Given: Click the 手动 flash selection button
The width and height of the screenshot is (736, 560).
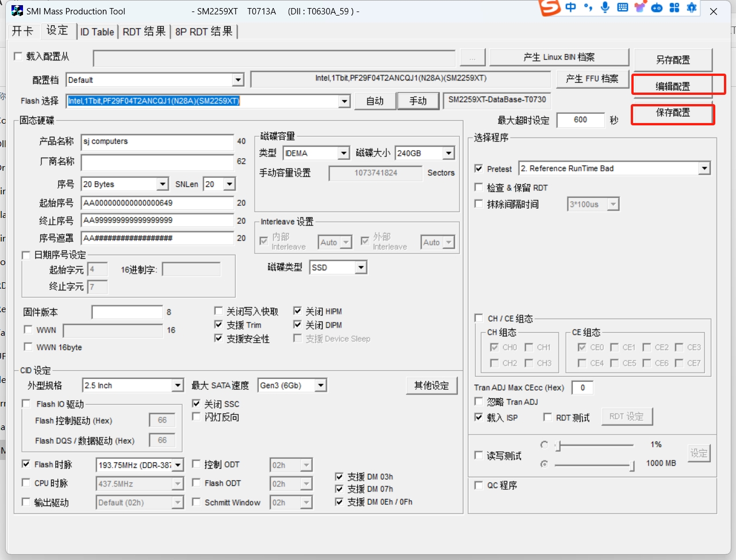Looking at the screenshot, I should point(418,101).
